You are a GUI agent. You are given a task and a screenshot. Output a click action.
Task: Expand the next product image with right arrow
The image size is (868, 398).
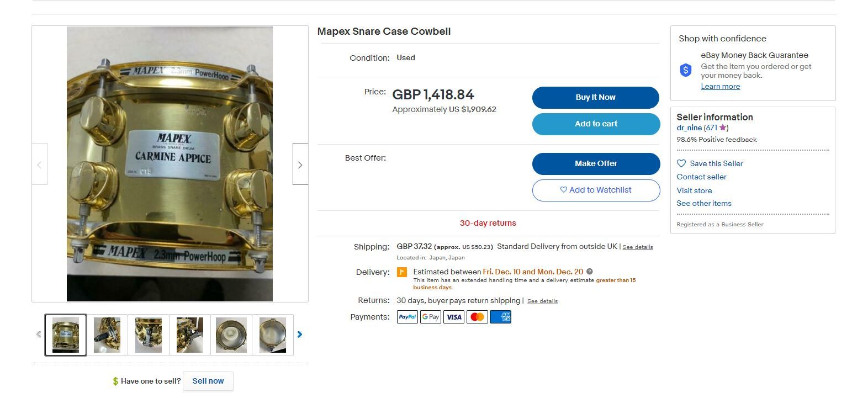[300, 164]
